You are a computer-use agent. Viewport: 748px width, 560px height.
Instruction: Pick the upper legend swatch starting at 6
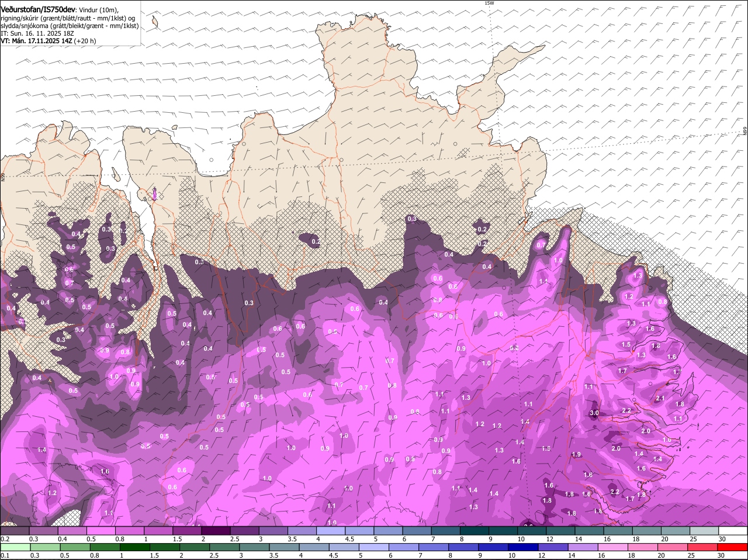click(416, 531)
